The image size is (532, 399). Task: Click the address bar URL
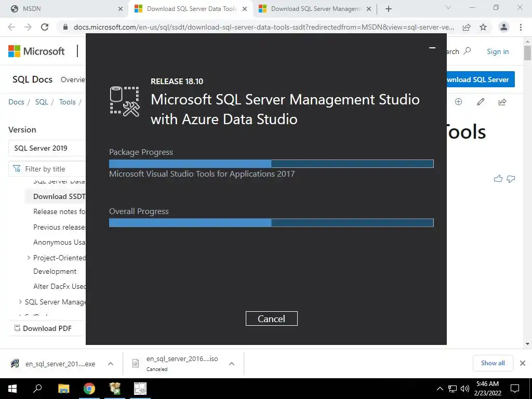click(x=263, y=27)
